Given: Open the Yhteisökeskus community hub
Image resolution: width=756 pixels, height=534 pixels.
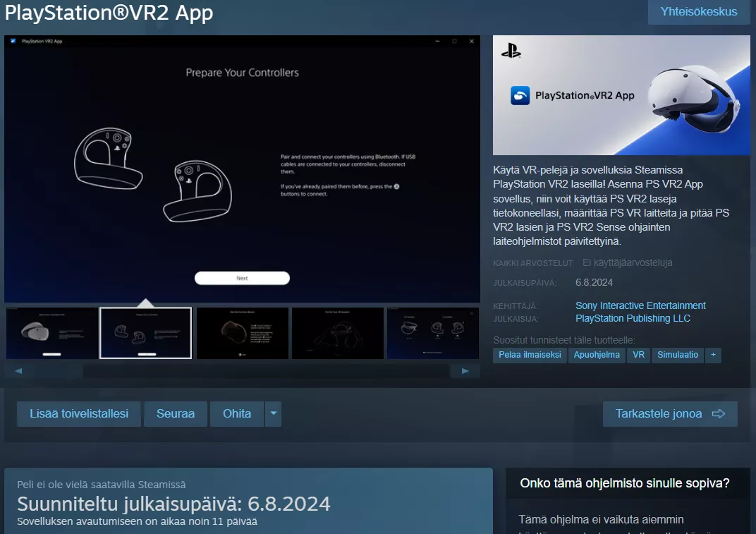Looking at the screenshot, I should [699, 11].
